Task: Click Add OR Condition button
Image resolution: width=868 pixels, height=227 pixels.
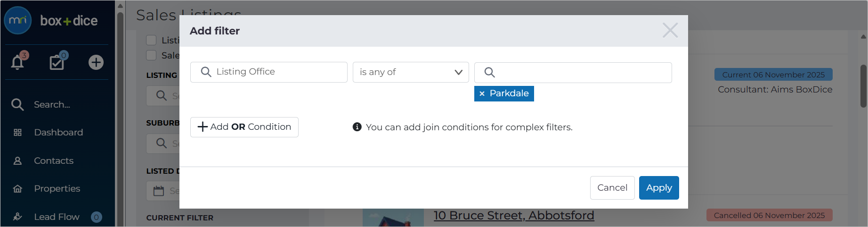Action: (x=244, y=127)
